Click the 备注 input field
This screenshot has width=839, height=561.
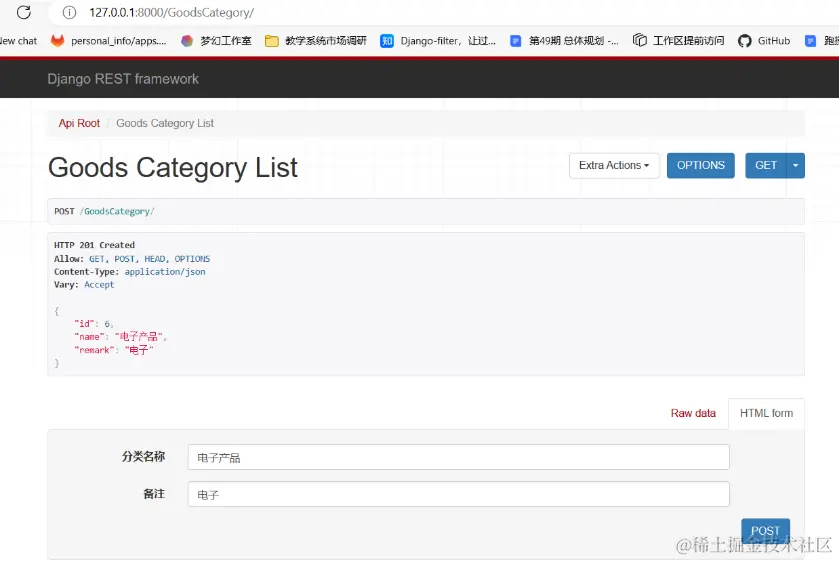pos(459,494)
